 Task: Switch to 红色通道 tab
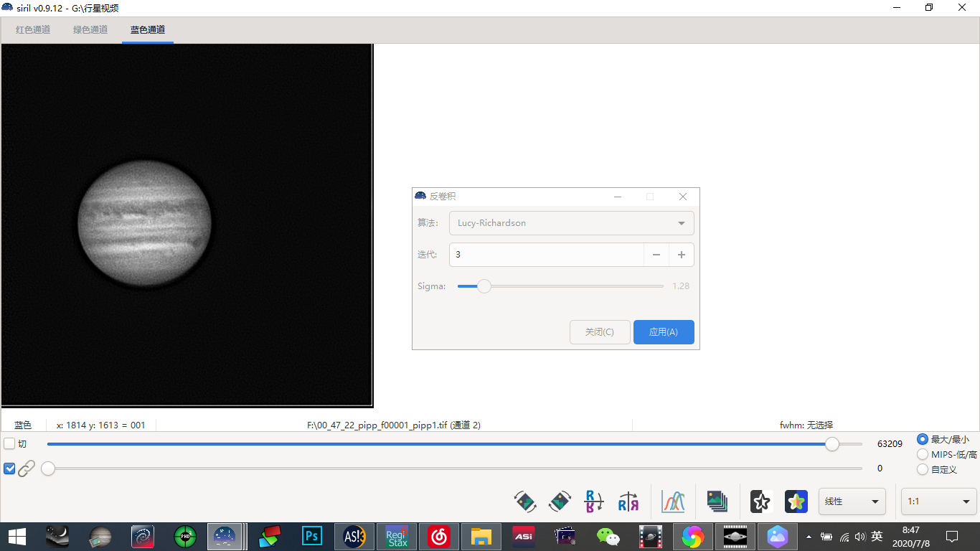coord(33,29)
